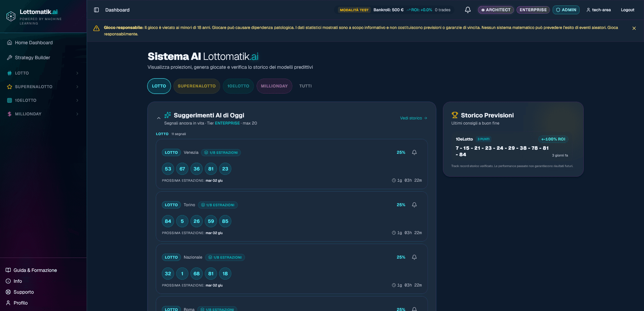Click the ROI +0.0% indicator
Screen dimensions: 644x311
(419, 10)
